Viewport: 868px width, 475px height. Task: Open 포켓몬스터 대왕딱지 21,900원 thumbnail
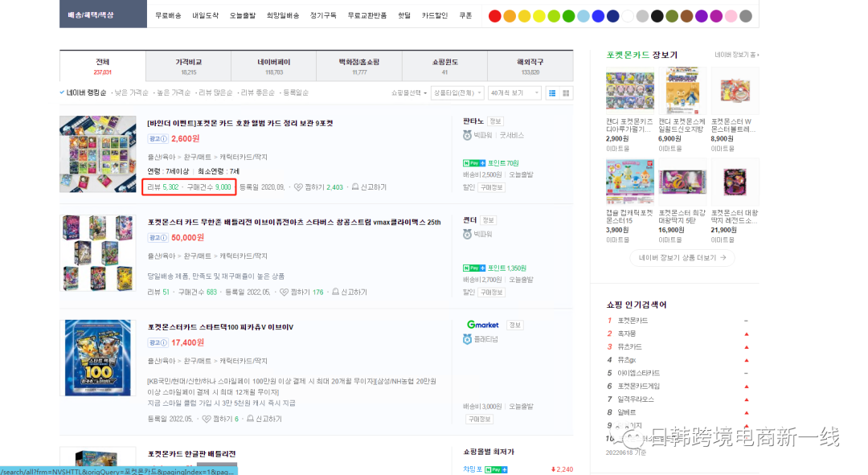735,182
